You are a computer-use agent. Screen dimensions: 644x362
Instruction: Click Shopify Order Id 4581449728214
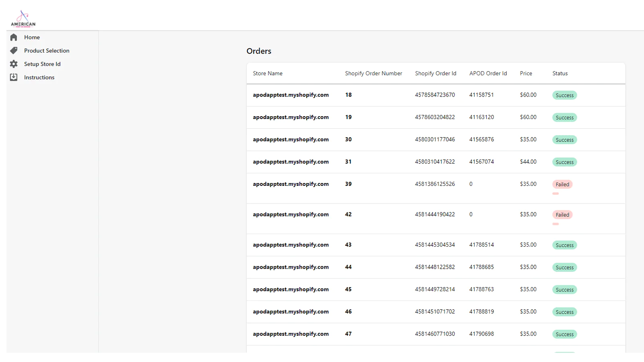435,289
